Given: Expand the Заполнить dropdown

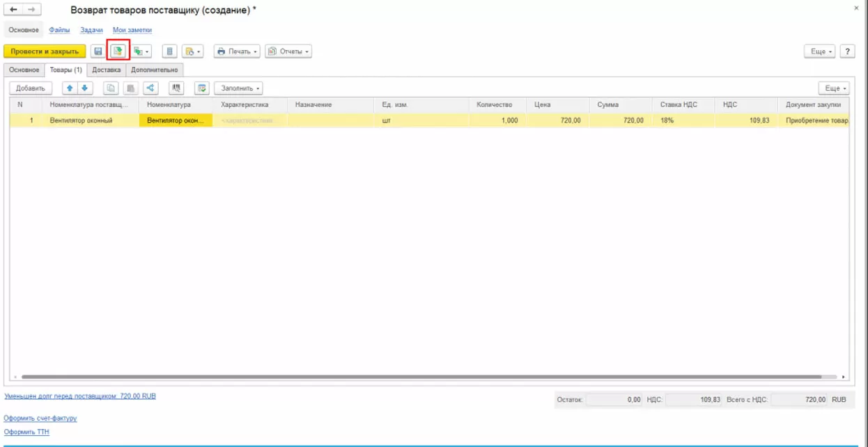Looking at the screenshot, I should [238, 88].
